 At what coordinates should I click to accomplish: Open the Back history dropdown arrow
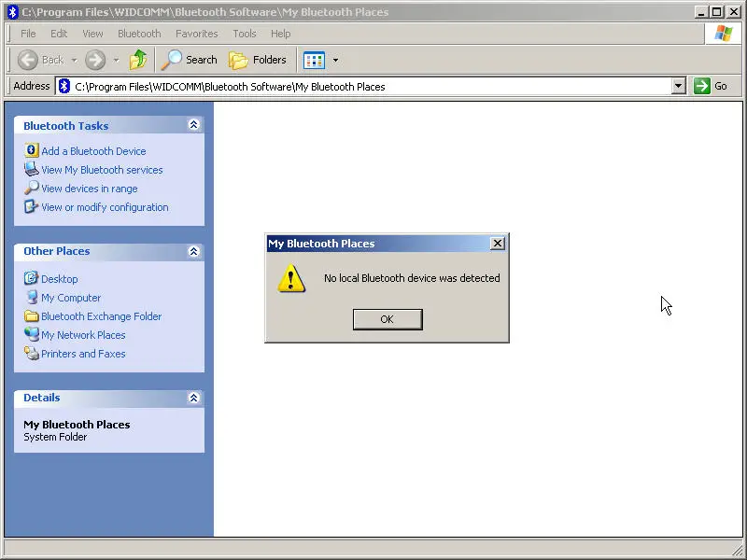point(75,60)
